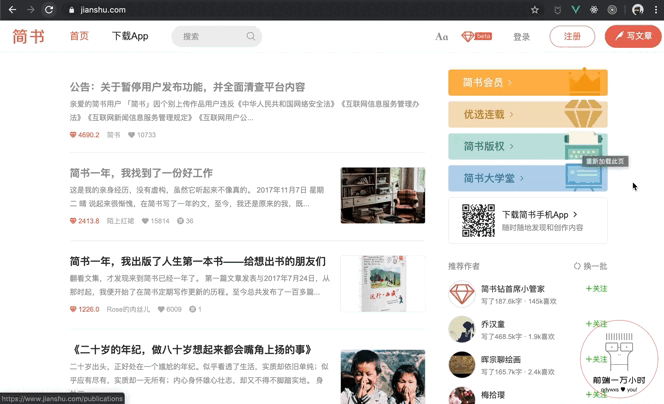Open the diamond beta icon
Viewport: 664px width, 404px height.
point(476,36)
